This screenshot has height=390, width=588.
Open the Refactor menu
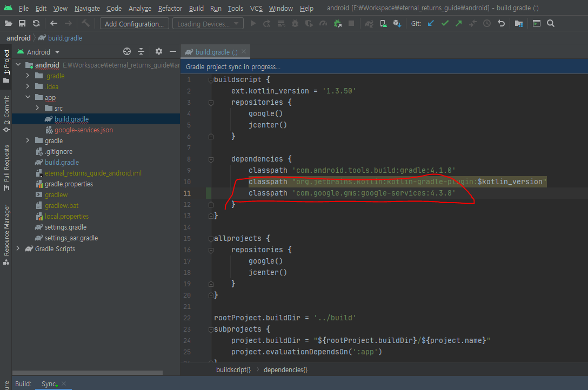(170, 8)
